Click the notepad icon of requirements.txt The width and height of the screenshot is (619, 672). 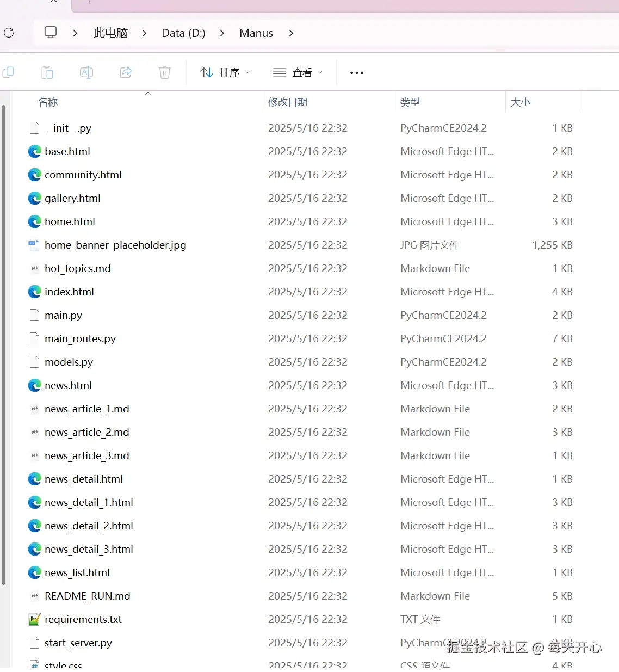coord(34,619)
